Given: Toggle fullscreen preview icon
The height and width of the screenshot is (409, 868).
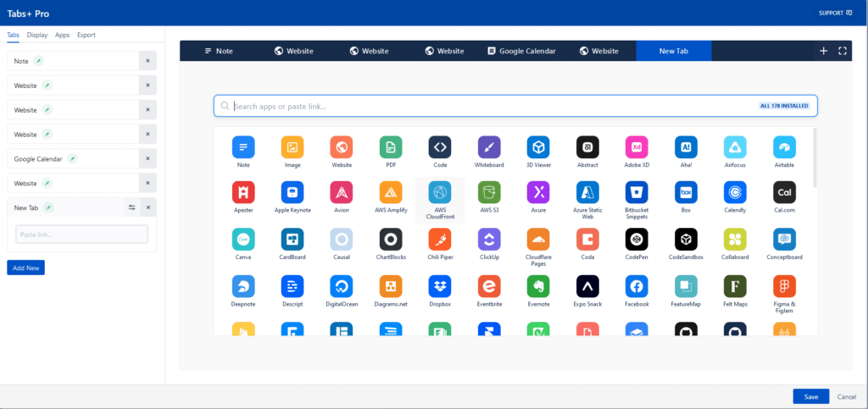Looking at the screenshot, I should 843,51.
